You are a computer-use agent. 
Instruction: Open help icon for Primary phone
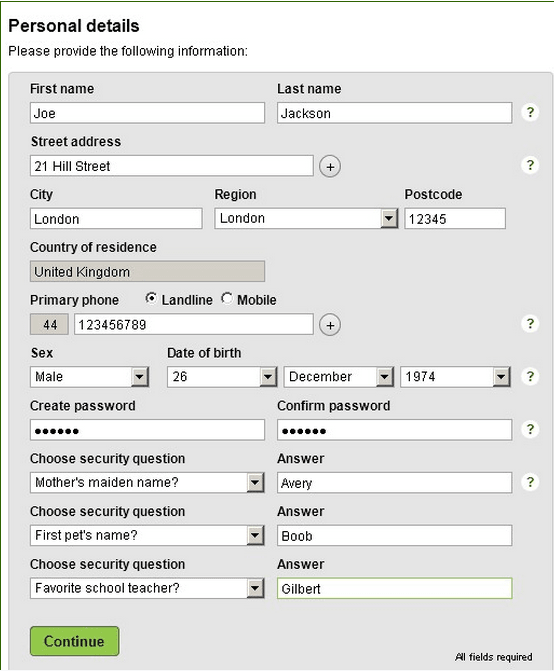point(530,324)
